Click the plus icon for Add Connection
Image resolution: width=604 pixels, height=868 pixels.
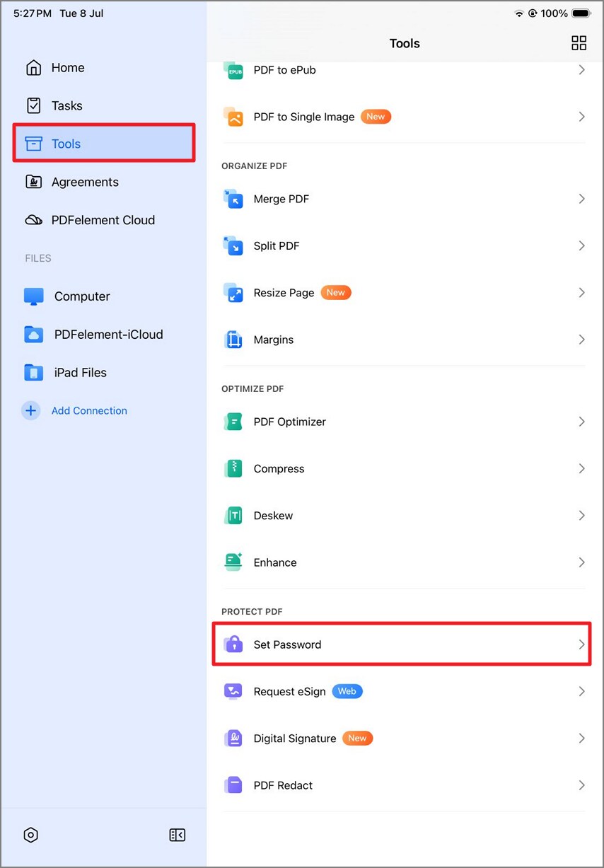click(x=30, y=410)
